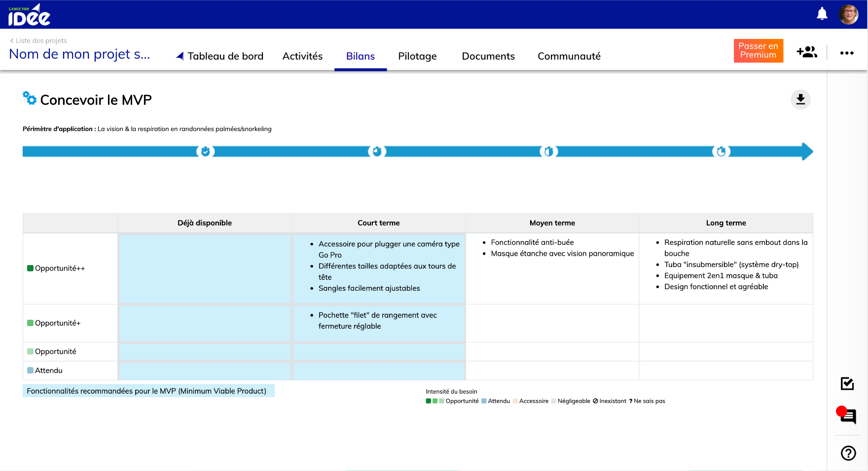The height and width of the screenshot is (471, 868).
Task: Click the Périmètre d'application text
Action: click(147, 129)
